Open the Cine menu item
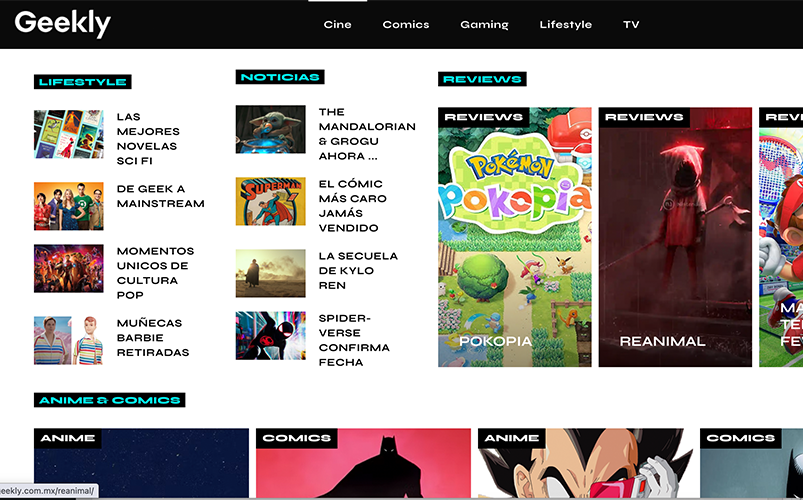This screenshot has height=500, width=803. [337, 25]
